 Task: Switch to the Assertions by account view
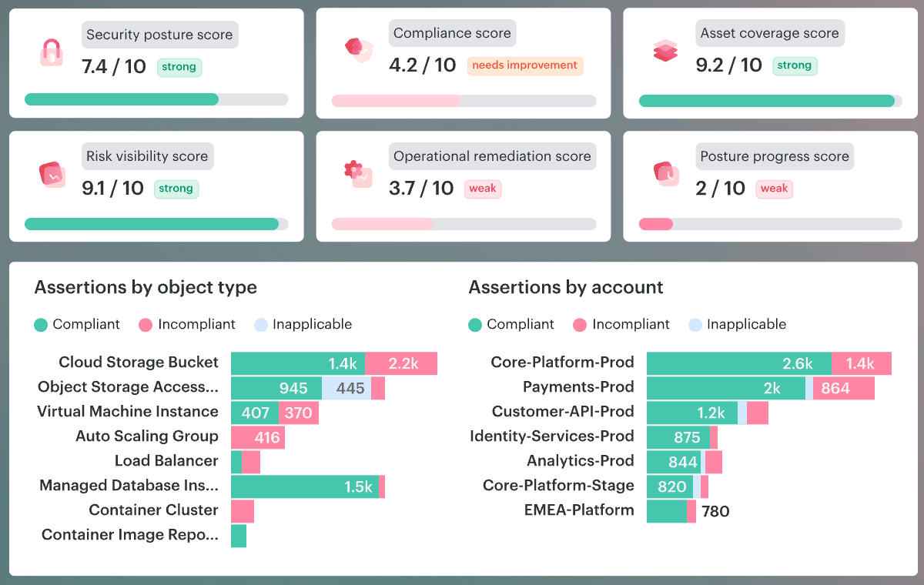(566, 287)
